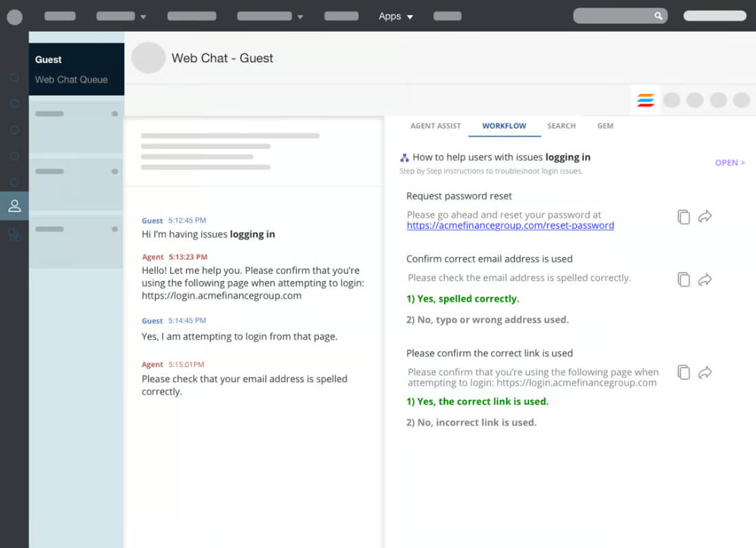Choose 'No, incorrect link is used.'
Viewport: 756px width, 548px height.
tap(471, 422)
